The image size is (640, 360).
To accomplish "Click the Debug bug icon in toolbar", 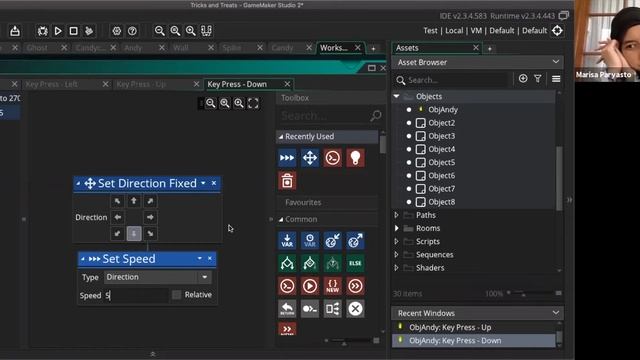I will 42,31.
